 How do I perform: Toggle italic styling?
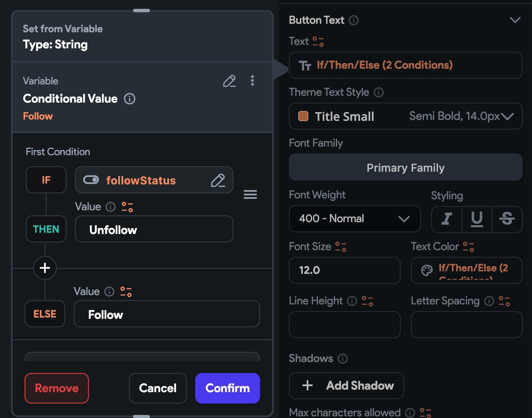point(446,219)
